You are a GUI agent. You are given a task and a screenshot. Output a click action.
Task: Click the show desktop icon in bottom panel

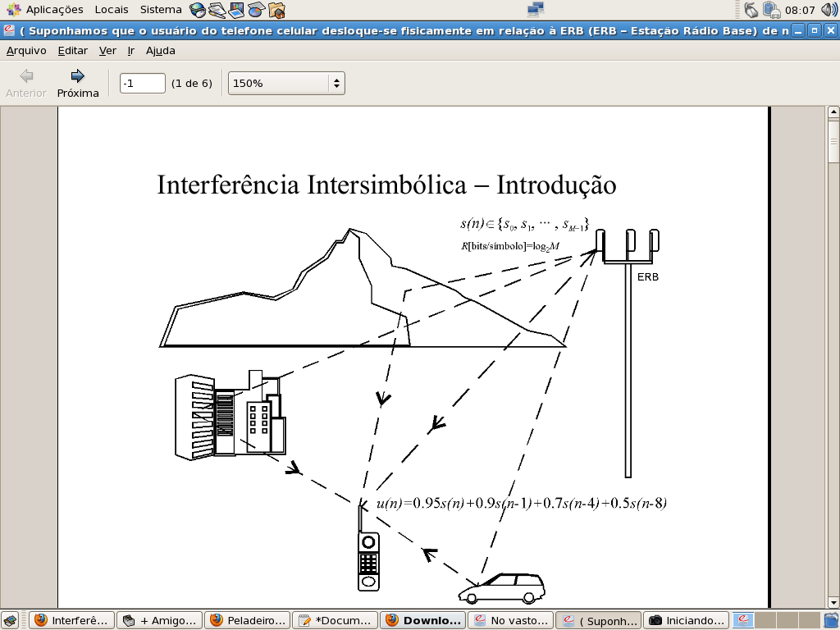click(10, 620)
